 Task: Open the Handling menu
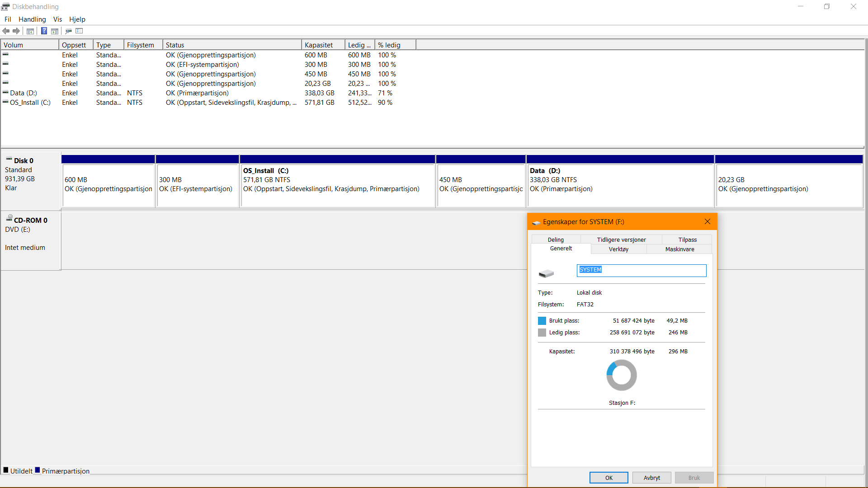tap(32, 19)
